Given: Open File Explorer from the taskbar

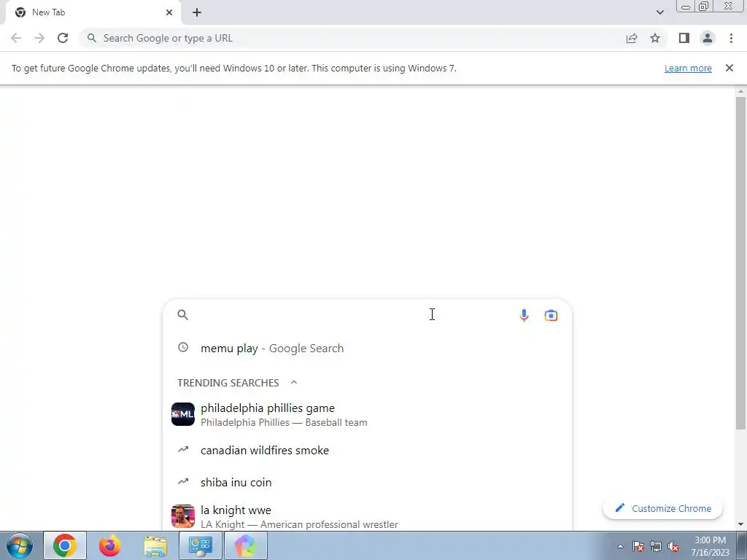Looking at the screenshot, I should coord(155,545).
